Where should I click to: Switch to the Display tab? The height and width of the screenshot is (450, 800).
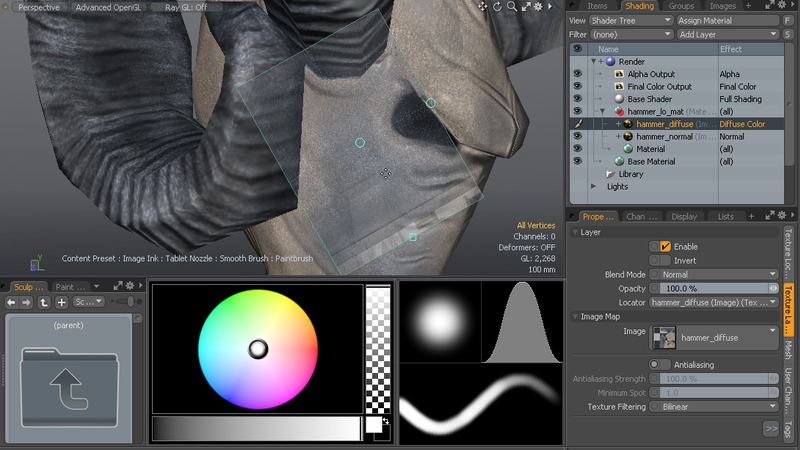pyautogui.click(x=684, y=216)
